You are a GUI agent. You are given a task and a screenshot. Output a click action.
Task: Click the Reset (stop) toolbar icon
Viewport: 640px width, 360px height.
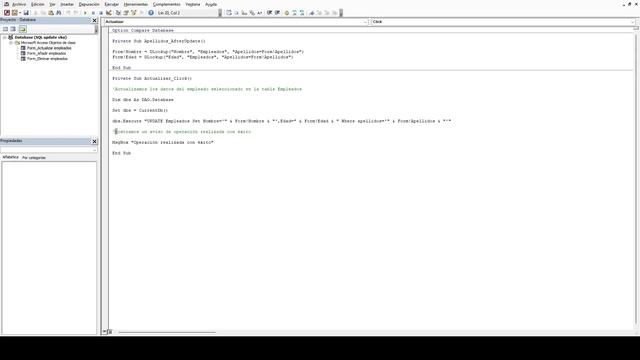point(101,13)
